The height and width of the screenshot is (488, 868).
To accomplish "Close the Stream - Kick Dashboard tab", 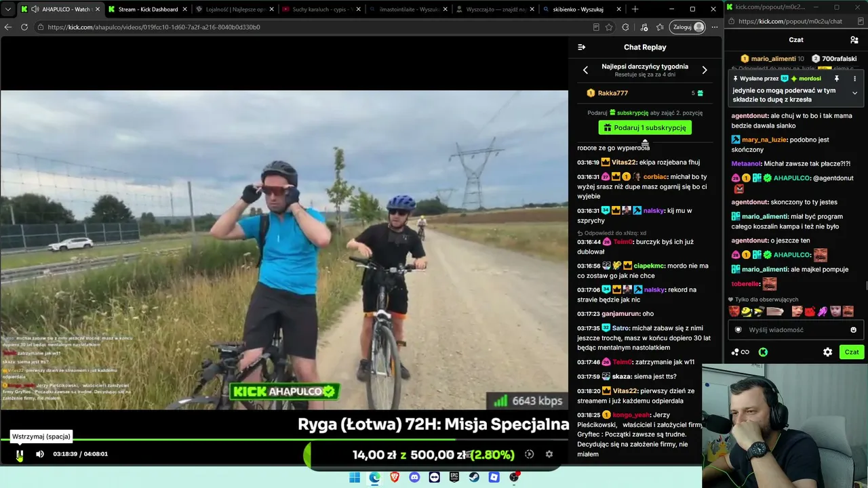I will (184, 9).
